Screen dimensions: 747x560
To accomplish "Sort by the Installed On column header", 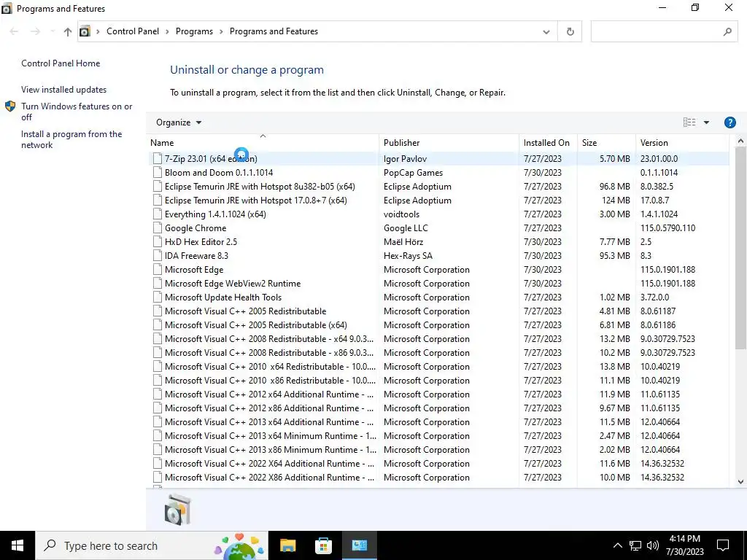I will point(548,142).
